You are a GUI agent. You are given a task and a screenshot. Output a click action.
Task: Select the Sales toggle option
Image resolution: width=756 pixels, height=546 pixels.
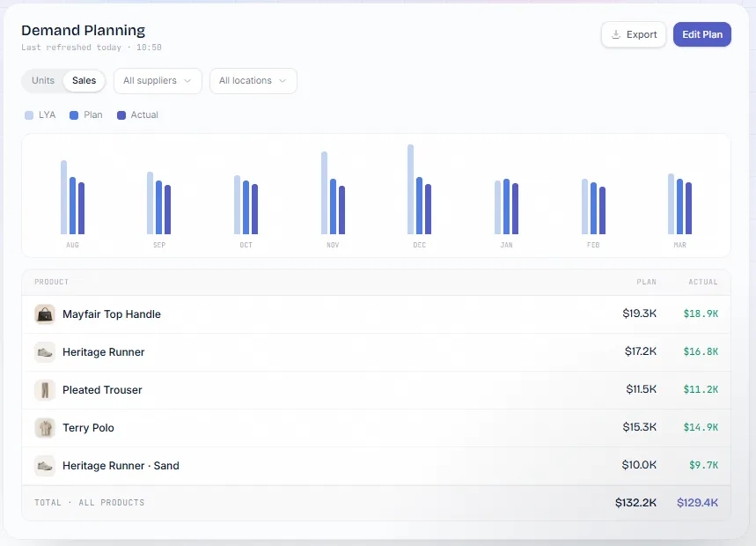(x=84, y=80)
